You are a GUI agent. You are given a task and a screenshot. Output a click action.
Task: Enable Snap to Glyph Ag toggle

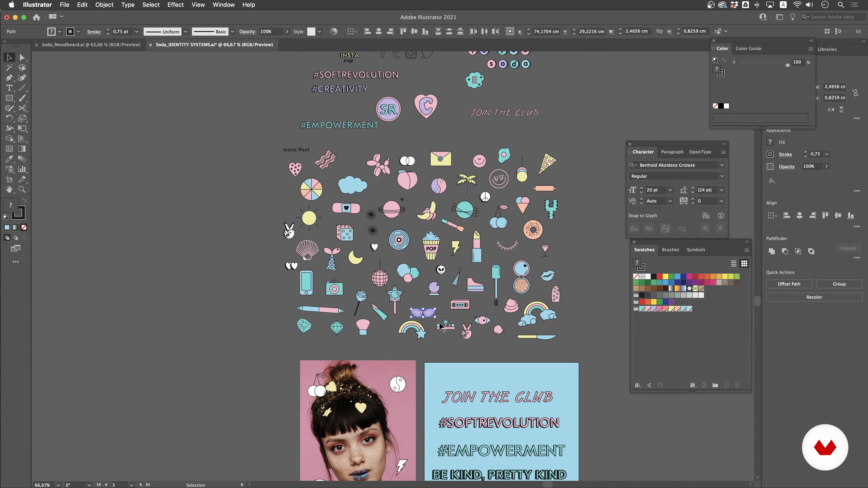[706, 216]
